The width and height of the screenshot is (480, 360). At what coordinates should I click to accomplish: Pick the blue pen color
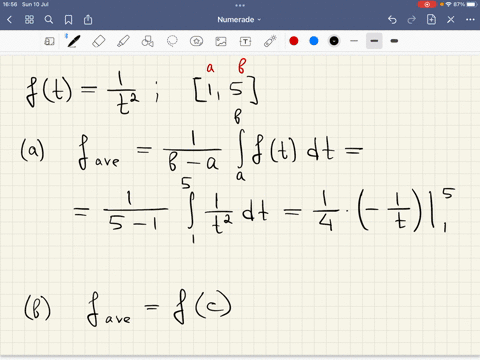314,41
